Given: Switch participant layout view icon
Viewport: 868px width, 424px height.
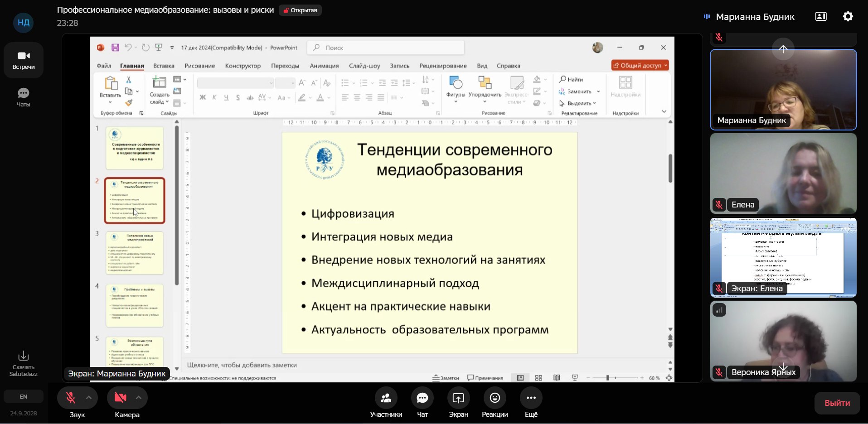Looking at the screenshot, I should (x=821, y=17).
